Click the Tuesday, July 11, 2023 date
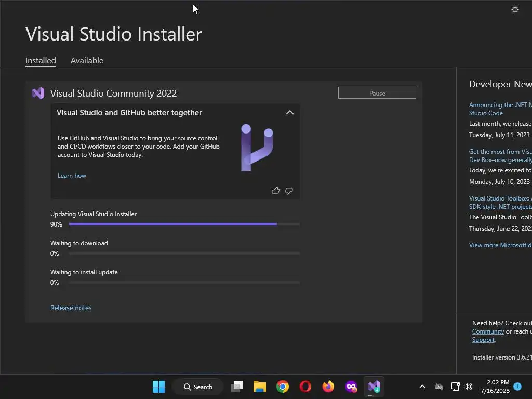Viewport: 532px width, 399px height. pyautogui.click(x=499, y=135)
